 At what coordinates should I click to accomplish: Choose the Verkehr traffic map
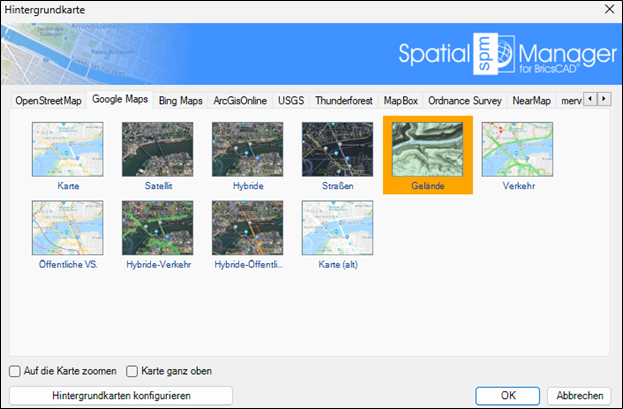(517, 150)
